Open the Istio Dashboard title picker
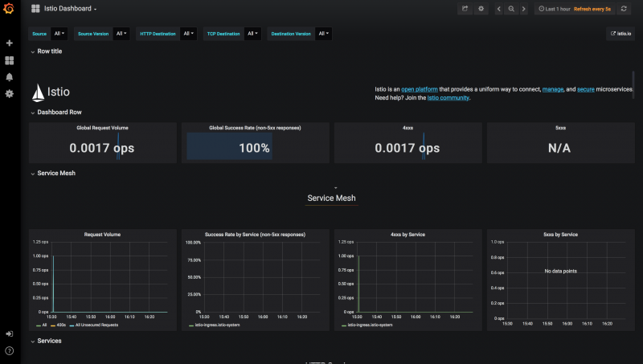 click(x=69, y=9)
